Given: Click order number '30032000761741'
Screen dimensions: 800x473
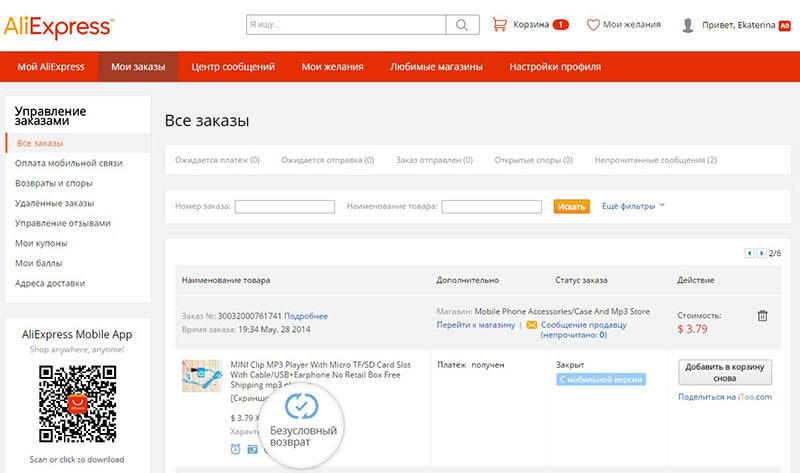Looking at the screenshot, I should [x=249, y=316].
